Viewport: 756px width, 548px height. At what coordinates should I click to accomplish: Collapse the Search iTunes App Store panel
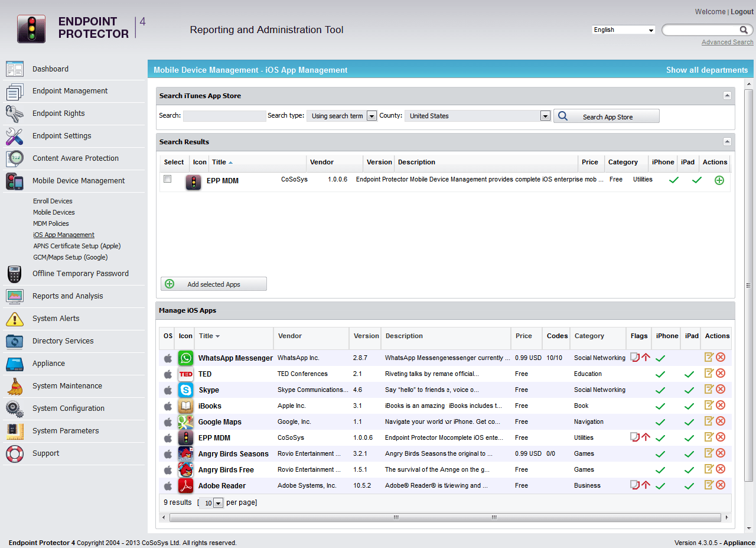coord(727,95)
